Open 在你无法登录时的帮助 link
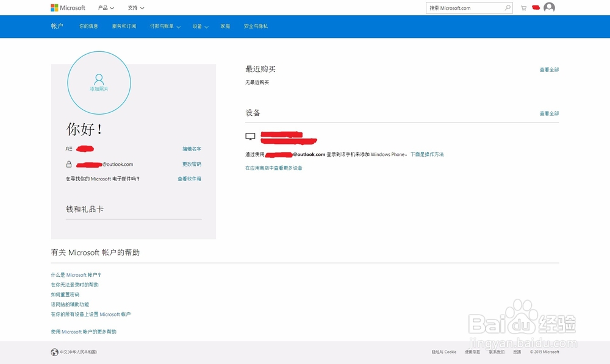 [74, 285]
